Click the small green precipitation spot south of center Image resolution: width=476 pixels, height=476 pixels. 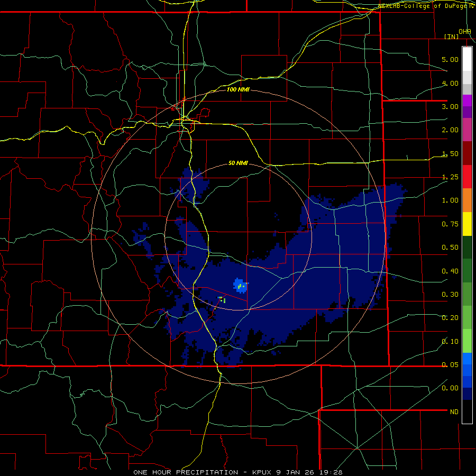pyautogui.click(x=222, y=300)
